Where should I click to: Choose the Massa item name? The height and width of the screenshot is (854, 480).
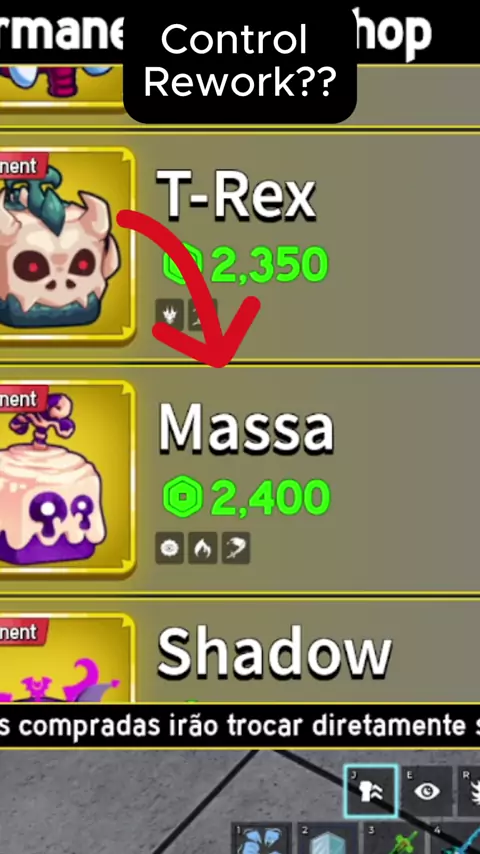(246, 428)
